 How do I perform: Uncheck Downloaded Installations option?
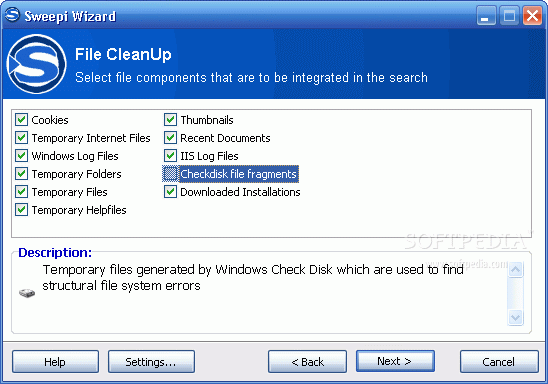click(170, 191)
